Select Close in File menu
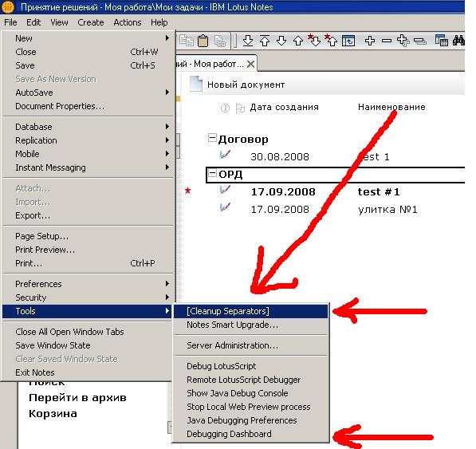This screenshot has height=449, width=476. (x=88, y=52)
